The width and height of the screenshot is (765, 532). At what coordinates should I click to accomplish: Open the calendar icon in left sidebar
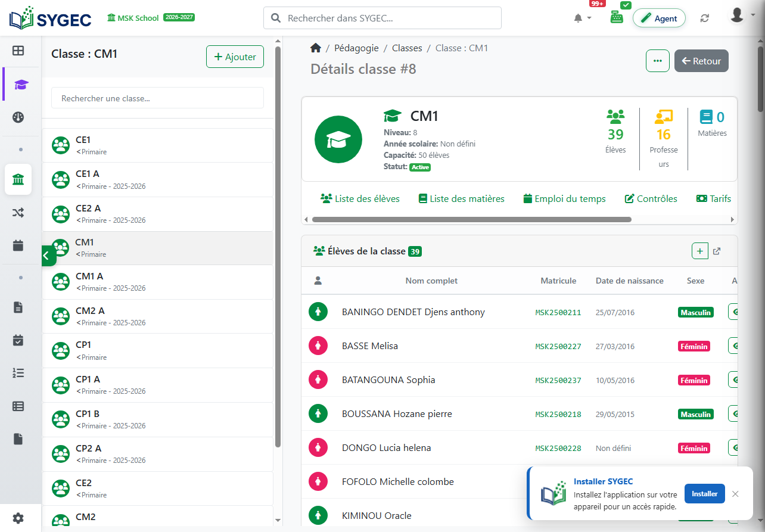[x=18, y=245]
